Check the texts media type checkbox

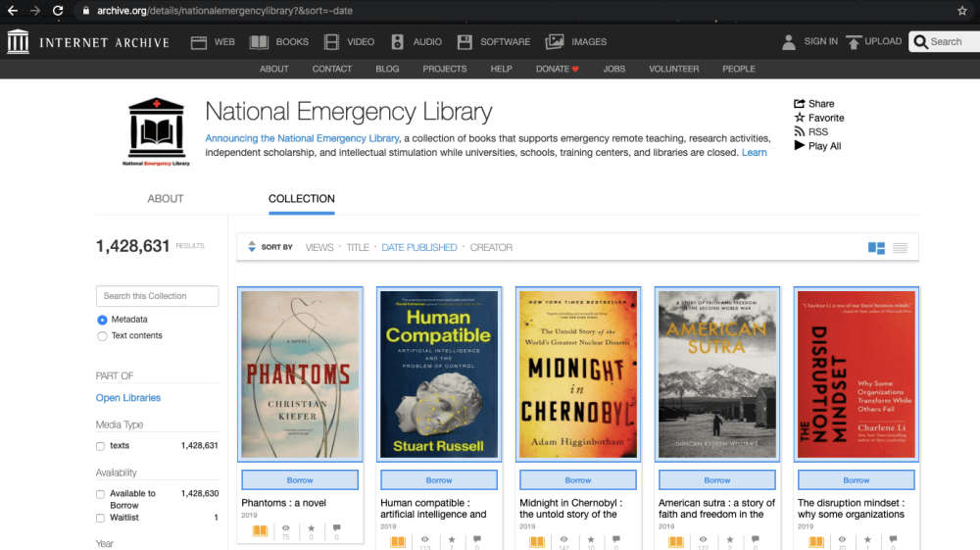point(100,446)
